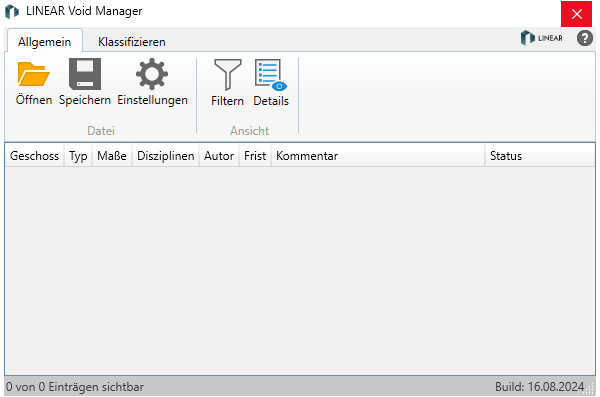Click the LINEAR Void Manager title bar icon
This screenshot has width=600, height=397.
[12, 11]
